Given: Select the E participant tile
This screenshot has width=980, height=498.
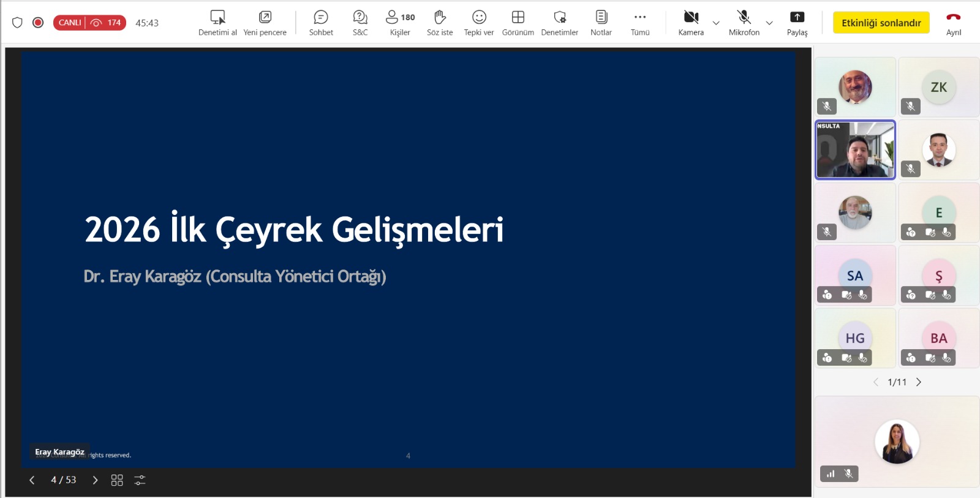Looking at the screenshot, I should pyautogui.click(x=938, y=213).
